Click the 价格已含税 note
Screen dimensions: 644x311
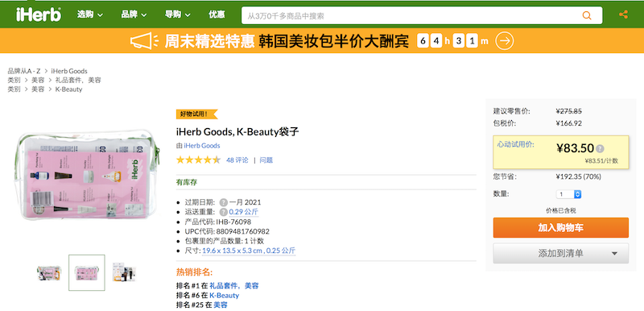tap(560, 210)
